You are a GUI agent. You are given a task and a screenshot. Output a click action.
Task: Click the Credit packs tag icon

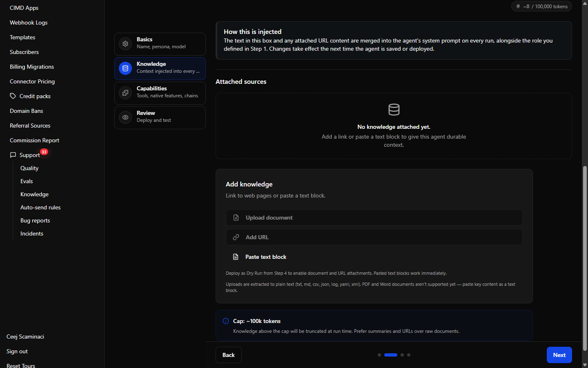point(13,96)
